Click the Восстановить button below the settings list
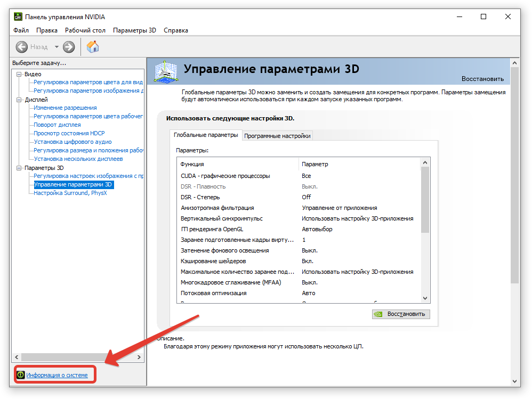 coord(401,314)
